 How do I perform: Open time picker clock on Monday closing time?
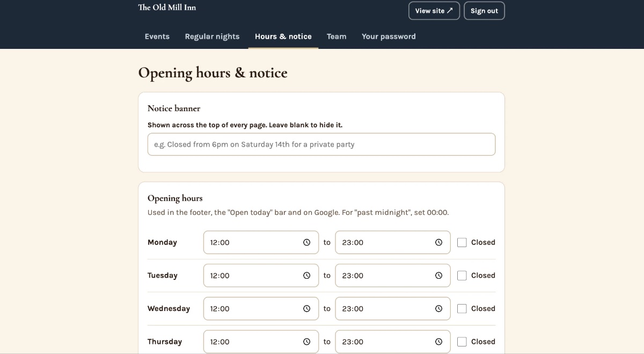(439, 242)
